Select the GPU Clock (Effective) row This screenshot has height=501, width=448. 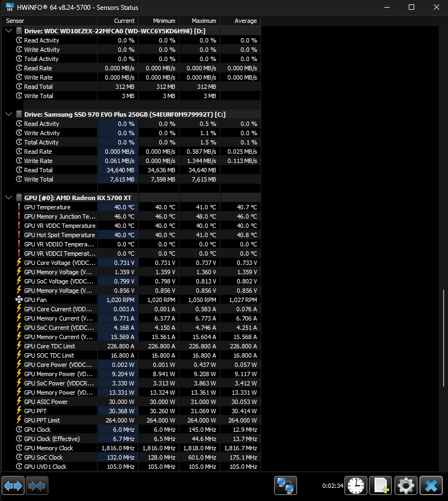pos(138,439)
